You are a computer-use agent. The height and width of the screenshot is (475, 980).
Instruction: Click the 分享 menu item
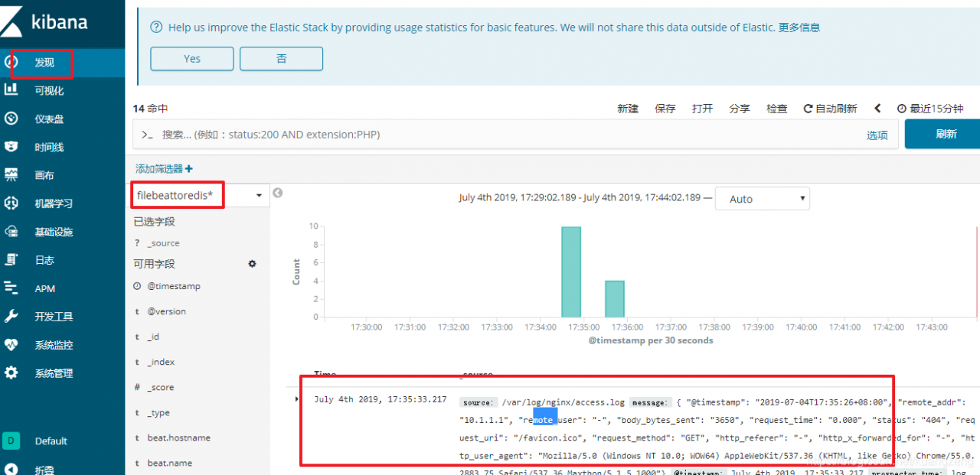click(740, 109)
